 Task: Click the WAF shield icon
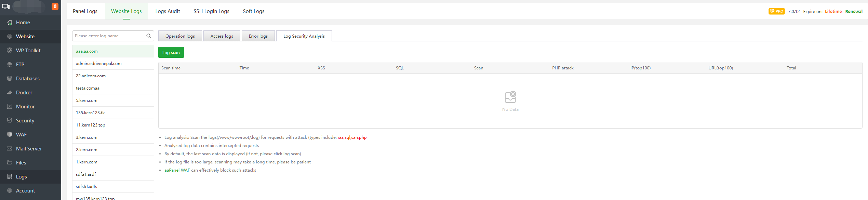pos(10,135)
